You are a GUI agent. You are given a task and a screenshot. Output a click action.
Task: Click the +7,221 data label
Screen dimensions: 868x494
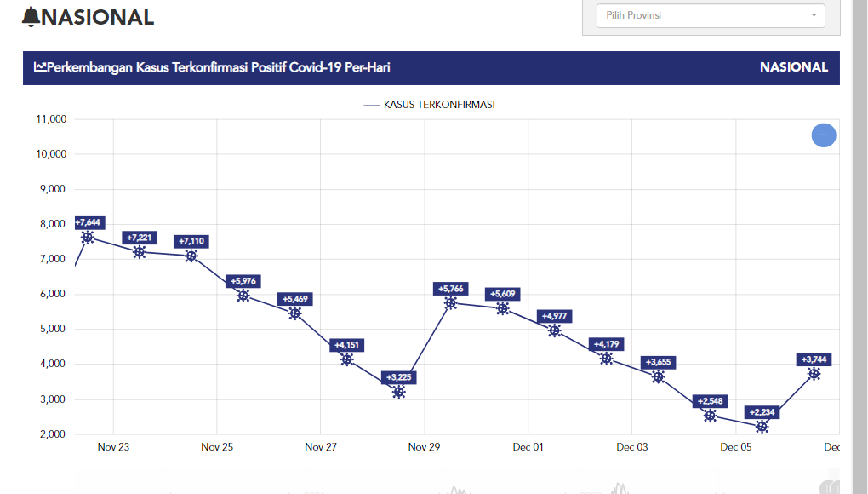139,238
